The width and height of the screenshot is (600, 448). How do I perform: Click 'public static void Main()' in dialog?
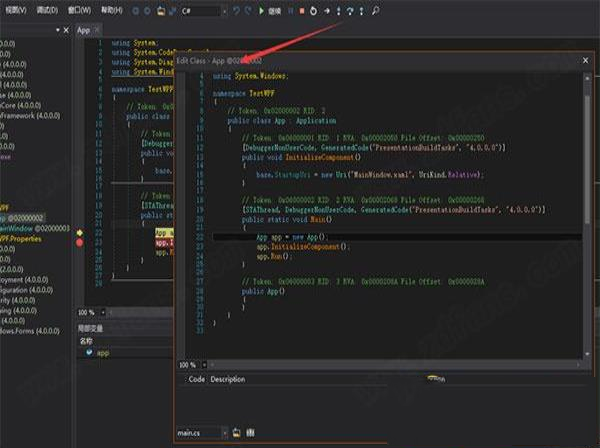click(287, 219)
